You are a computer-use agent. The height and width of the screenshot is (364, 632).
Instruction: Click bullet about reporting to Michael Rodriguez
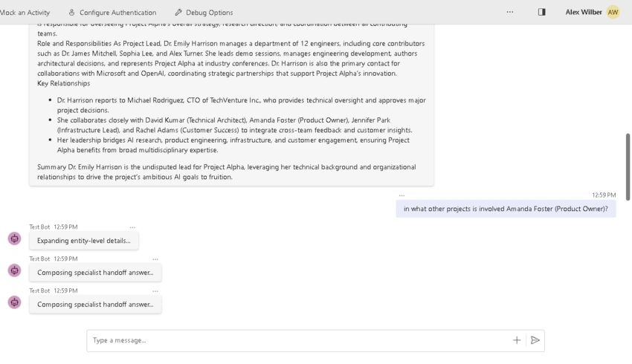tap(241, 105)
